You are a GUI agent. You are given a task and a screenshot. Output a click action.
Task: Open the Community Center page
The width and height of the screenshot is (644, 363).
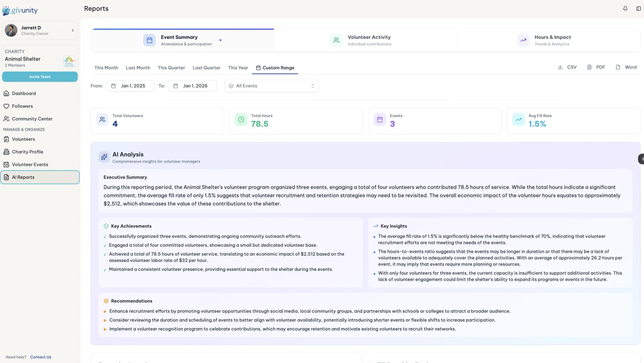tap(32, 119)
